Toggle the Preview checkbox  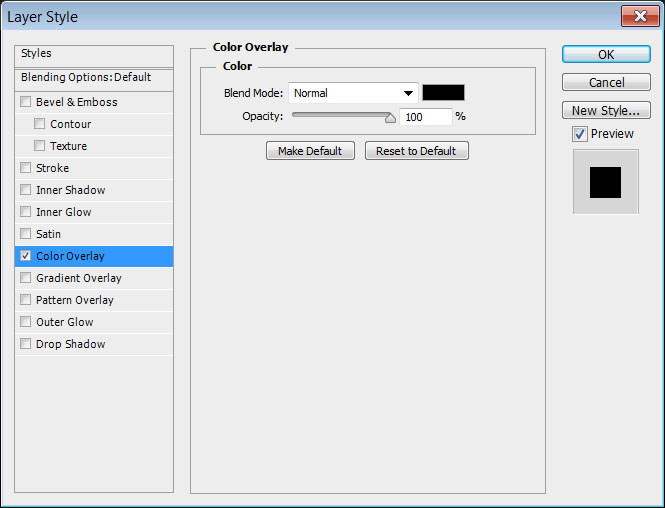580,134
